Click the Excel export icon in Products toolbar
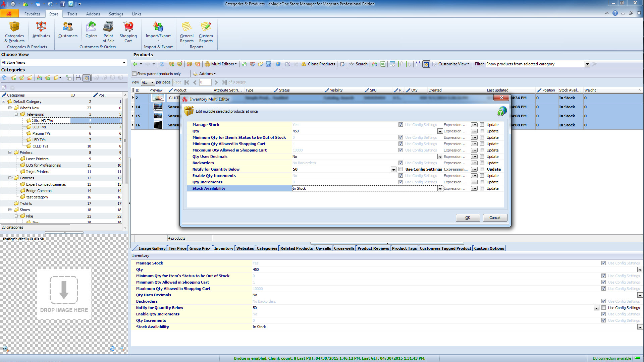This screenshot has height=362, width=644. click(x=383, y=64)
